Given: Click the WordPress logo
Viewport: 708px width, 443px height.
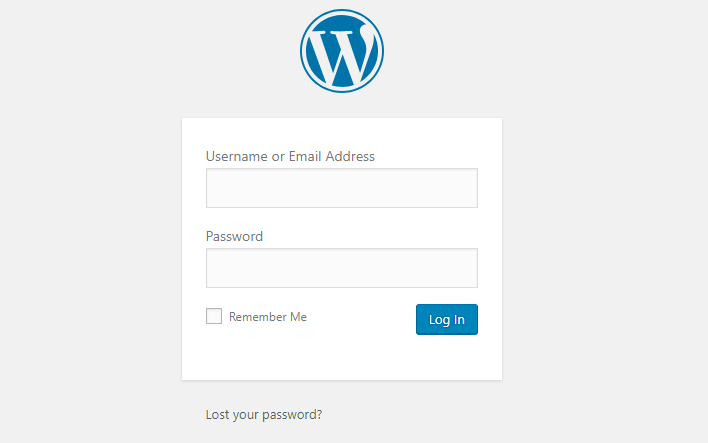Looking at the screenshot, I should pyautogui.click(x=342, y=51).
